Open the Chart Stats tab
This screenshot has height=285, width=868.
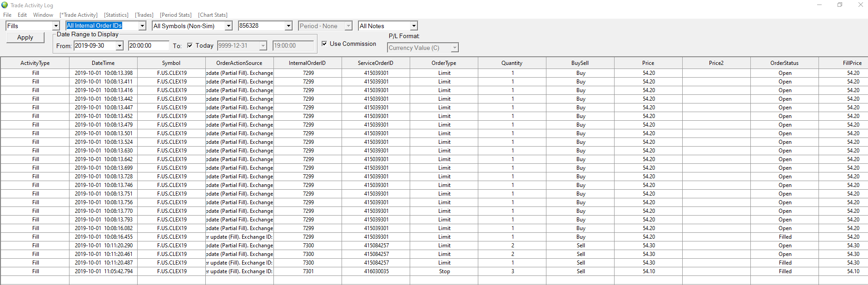213,15
